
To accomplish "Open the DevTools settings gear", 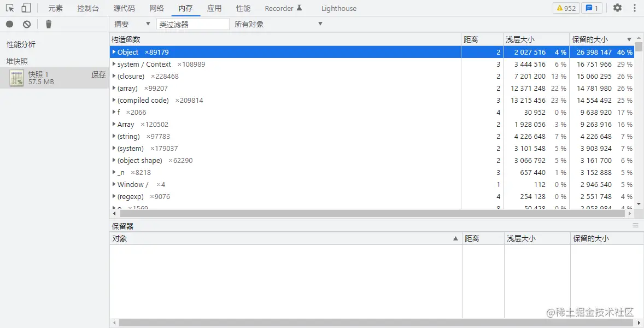I will (617, 8).
